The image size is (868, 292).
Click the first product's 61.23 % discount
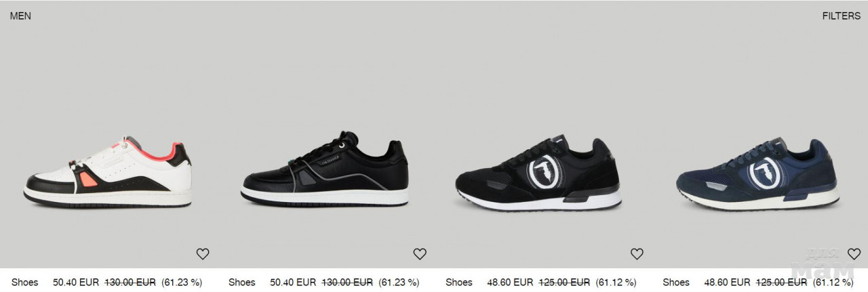pyautogui.click(x=182, y=283)
